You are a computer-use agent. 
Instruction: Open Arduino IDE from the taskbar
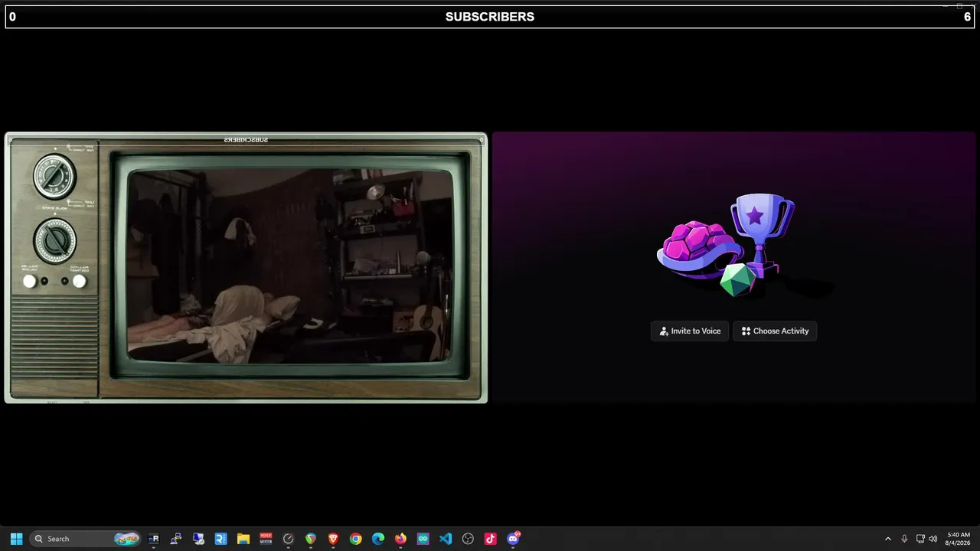pos(423,539)
